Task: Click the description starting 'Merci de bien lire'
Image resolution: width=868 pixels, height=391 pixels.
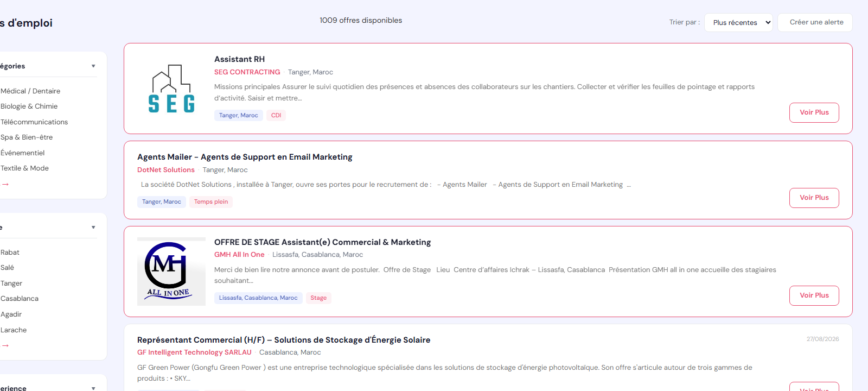Action: 495,275
